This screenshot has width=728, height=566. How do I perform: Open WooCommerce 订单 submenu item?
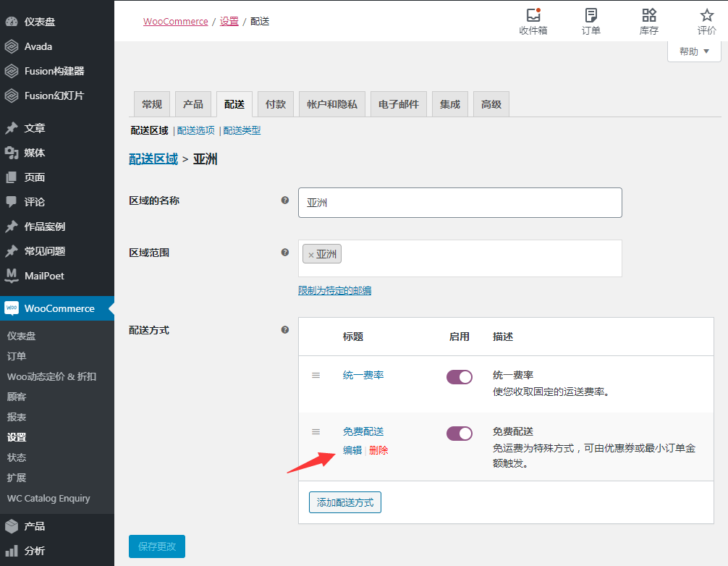pos(17,356)
